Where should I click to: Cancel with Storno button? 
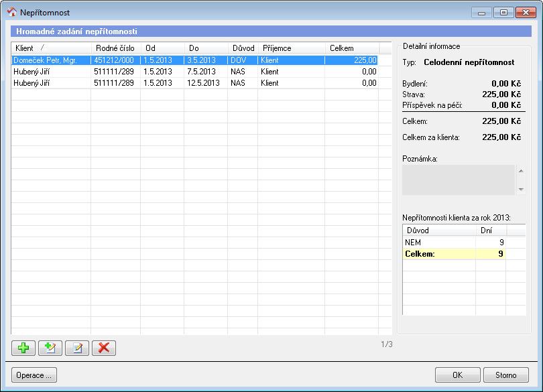pos(506,375)
